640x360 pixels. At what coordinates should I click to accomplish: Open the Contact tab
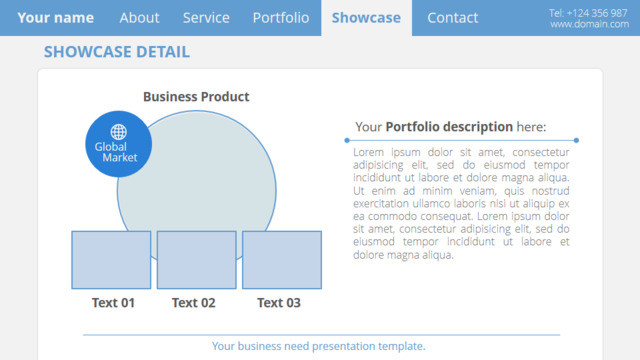tap(452, 18)
